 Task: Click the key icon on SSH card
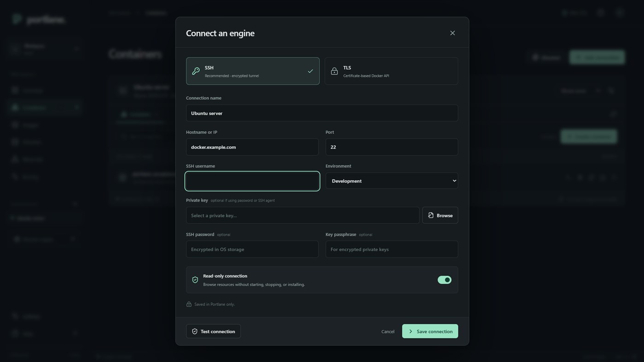[196, 71]
